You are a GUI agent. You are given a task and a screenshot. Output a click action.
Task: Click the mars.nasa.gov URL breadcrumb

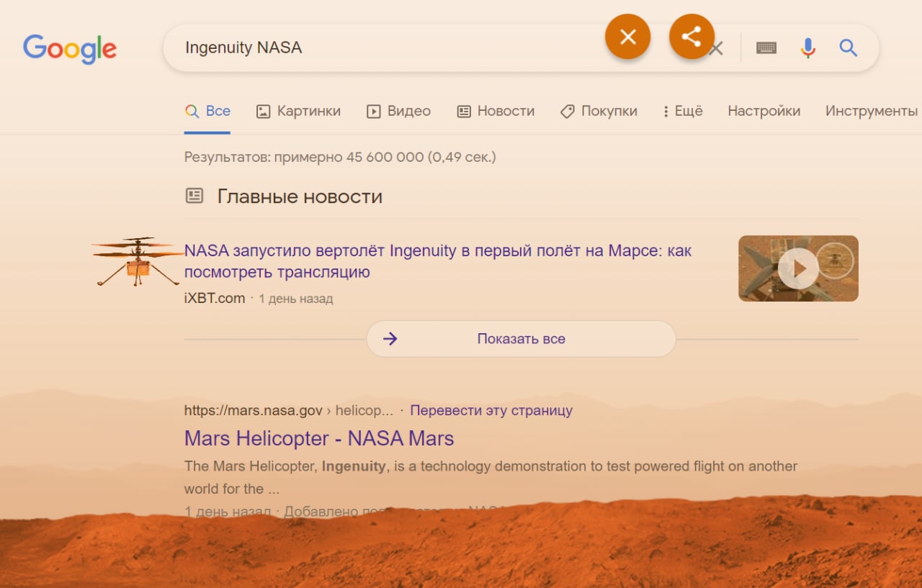(x=289, y=411)
